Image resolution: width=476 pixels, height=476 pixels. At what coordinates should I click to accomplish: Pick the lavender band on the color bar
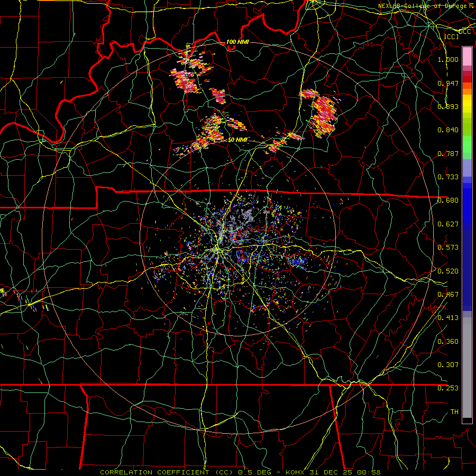point(467,168)
